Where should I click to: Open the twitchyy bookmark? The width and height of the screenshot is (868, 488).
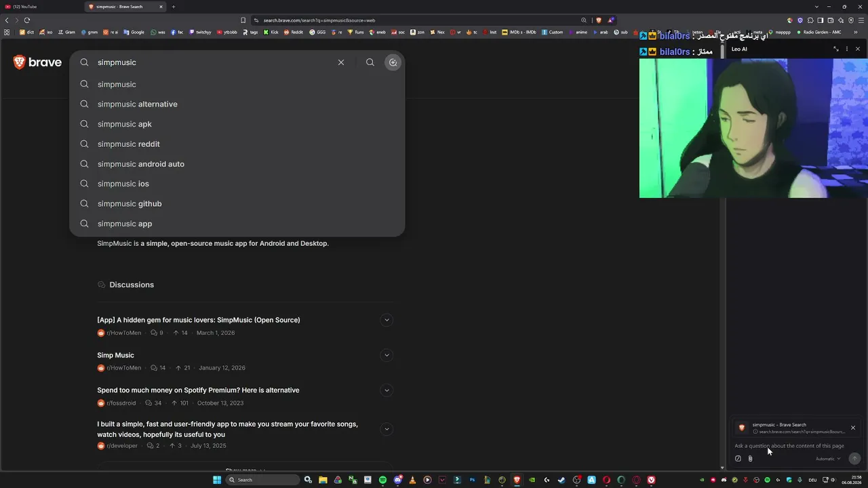point(200,32)
